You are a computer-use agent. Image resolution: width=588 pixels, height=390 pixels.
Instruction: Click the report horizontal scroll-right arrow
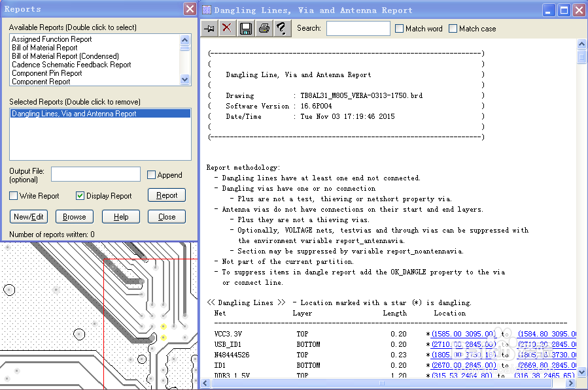(570, 383)
